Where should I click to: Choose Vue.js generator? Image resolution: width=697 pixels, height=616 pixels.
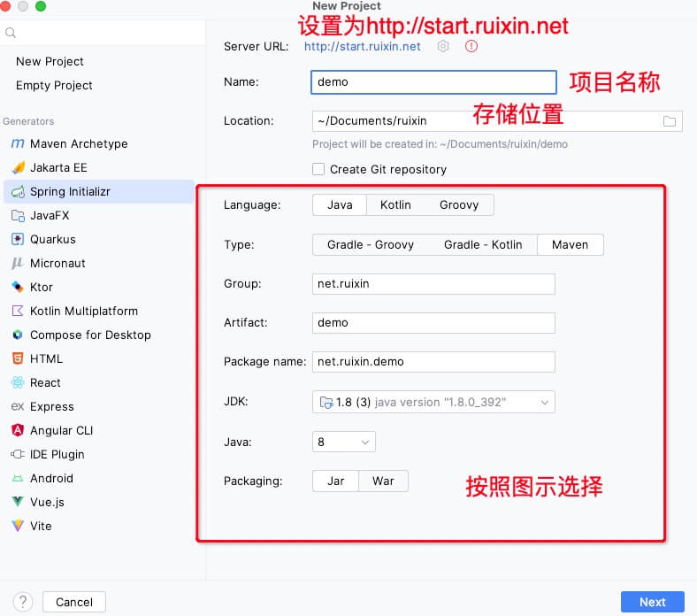point(99,502)
